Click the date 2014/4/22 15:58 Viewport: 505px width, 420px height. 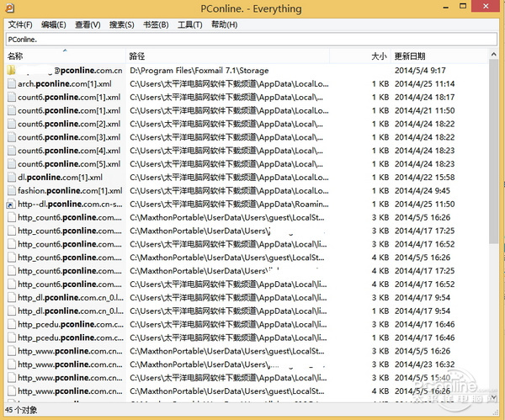pos(424,178)
